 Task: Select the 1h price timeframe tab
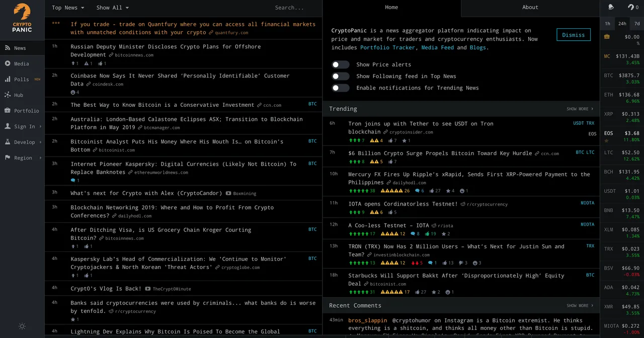[607, 24]
